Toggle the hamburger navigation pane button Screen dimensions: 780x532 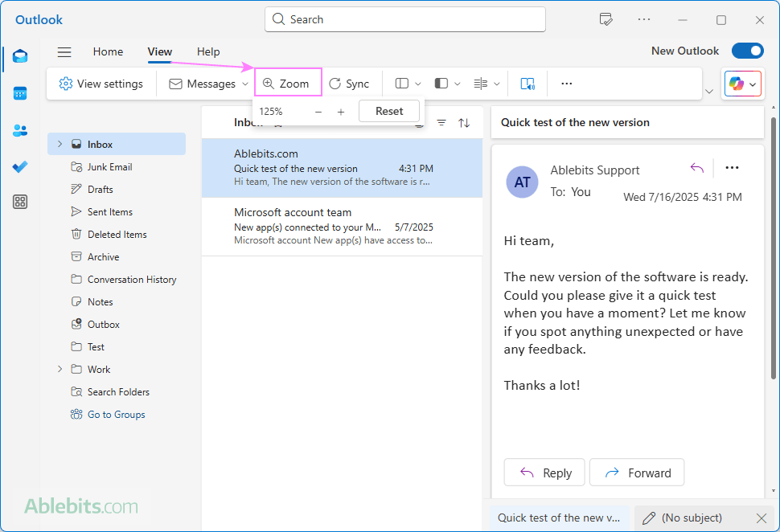point(64,51)
